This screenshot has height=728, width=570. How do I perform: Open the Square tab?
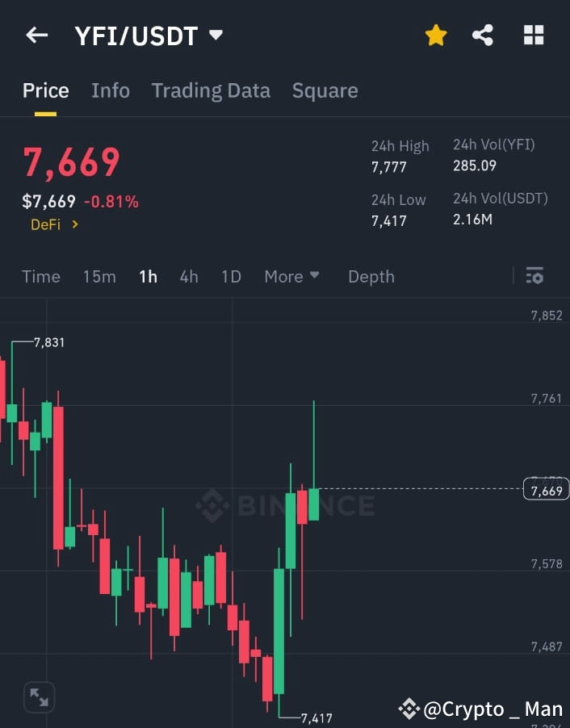pos(325,90)
